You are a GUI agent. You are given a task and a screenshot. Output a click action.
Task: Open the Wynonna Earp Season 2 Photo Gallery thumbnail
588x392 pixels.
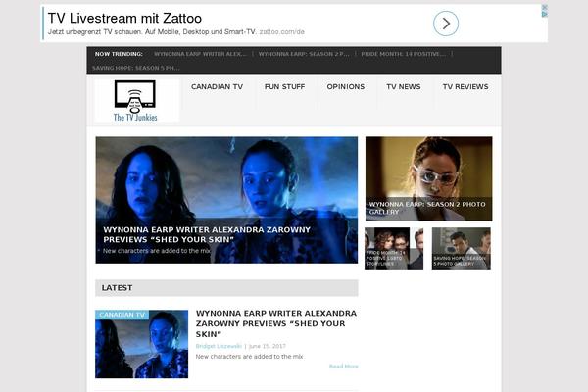point(428,178)
